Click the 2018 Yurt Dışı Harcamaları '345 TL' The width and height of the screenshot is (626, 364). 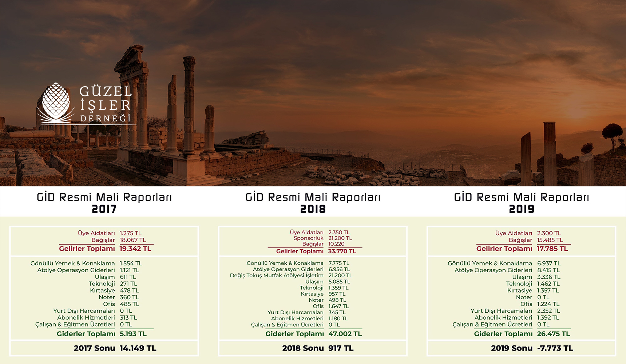[x=337, y=313]
